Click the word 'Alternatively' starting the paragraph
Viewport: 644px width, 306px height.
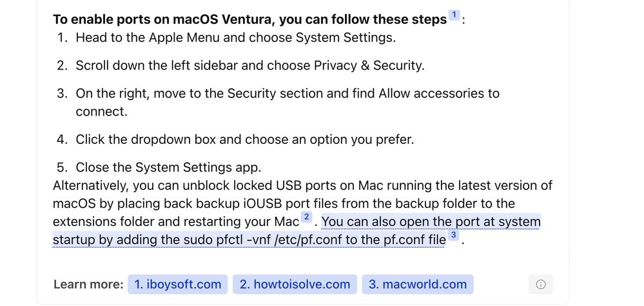point(90,185)
